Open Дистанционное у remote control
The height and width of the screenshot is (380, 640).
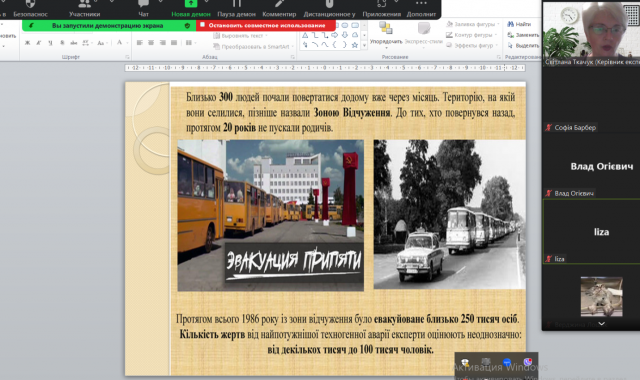pyautogui.click(x=329, y=9)
